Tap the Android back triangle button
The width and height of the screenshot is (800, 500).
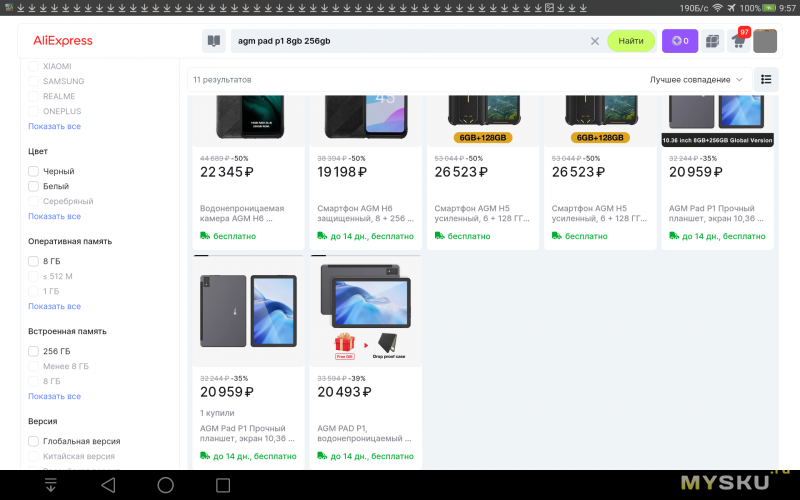coord(108,485)
